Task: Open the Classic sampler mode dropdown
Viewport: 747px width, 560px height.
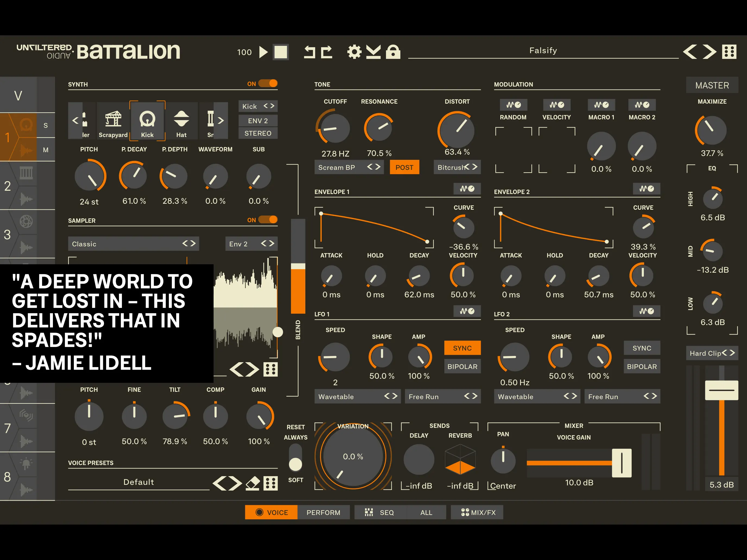Action: point(133,244)
